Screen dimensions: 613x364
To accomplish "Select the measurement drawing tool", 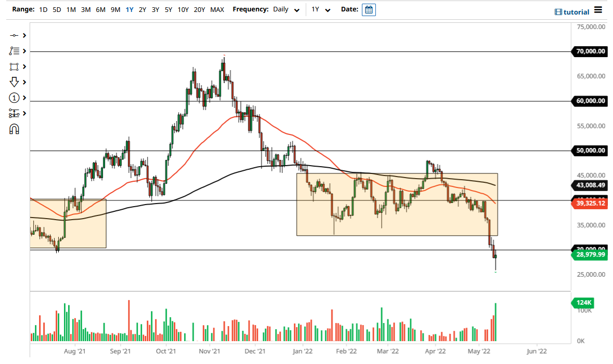I will coord(14,113).
